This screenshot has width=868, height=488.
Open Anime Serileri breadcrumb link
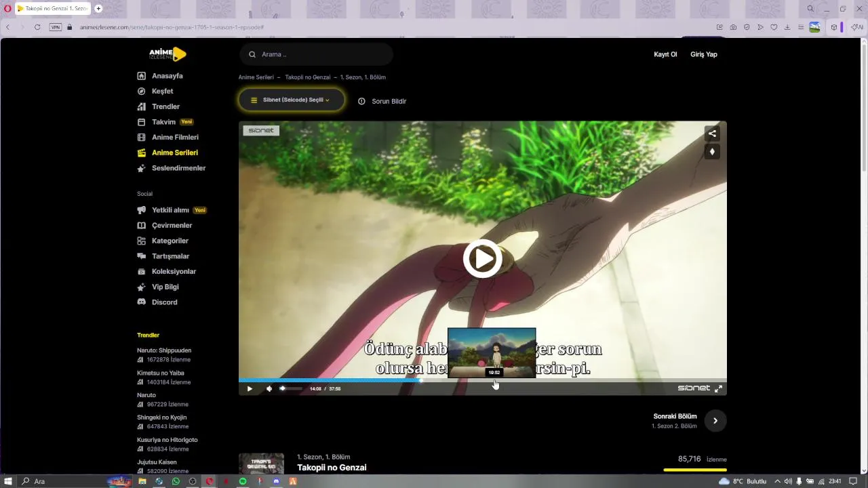pyautogui.click(x=256, y=77)
